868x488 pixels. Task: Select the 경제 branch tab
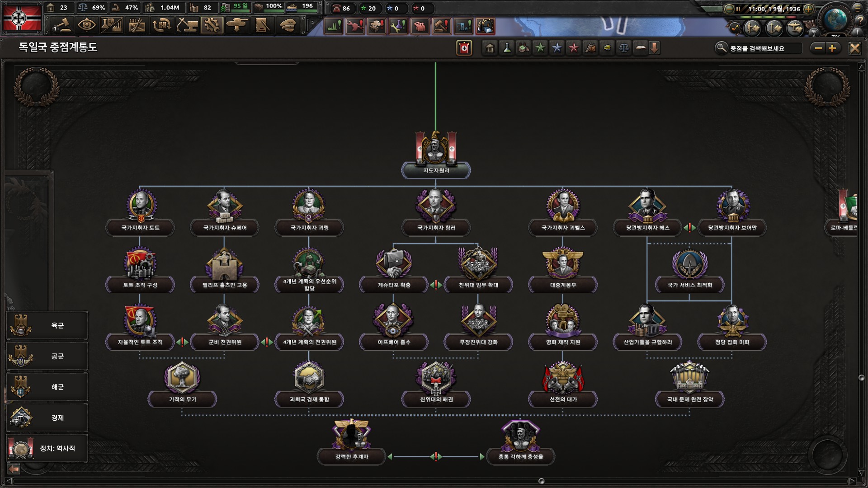pos(47,418)
